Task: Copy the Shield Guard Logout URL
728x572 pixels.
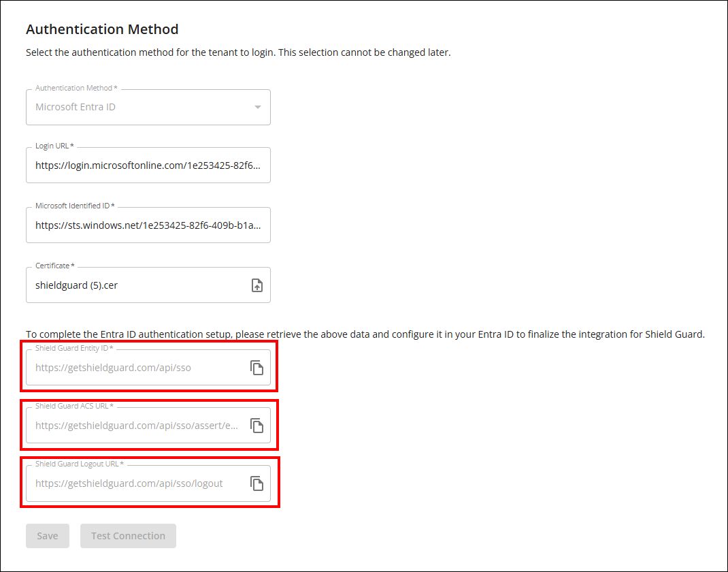Action: coord(257,483)
